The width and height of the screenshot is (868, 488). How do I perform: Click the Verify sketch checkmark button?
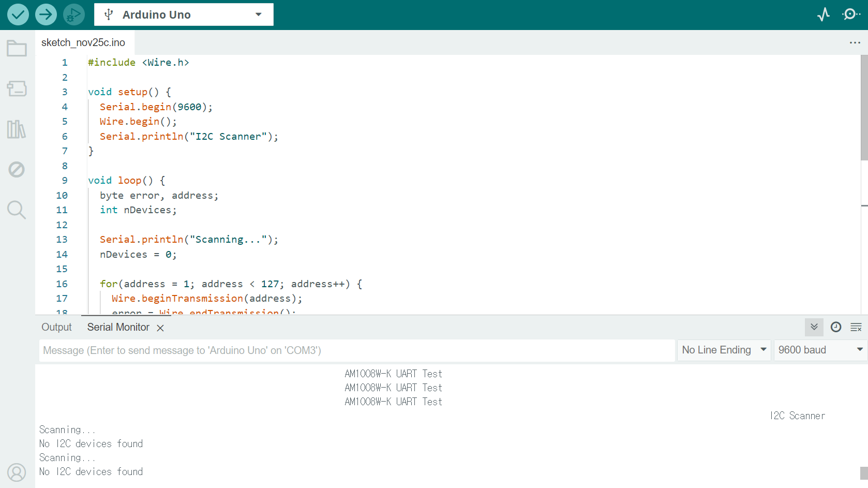[18, 14]
